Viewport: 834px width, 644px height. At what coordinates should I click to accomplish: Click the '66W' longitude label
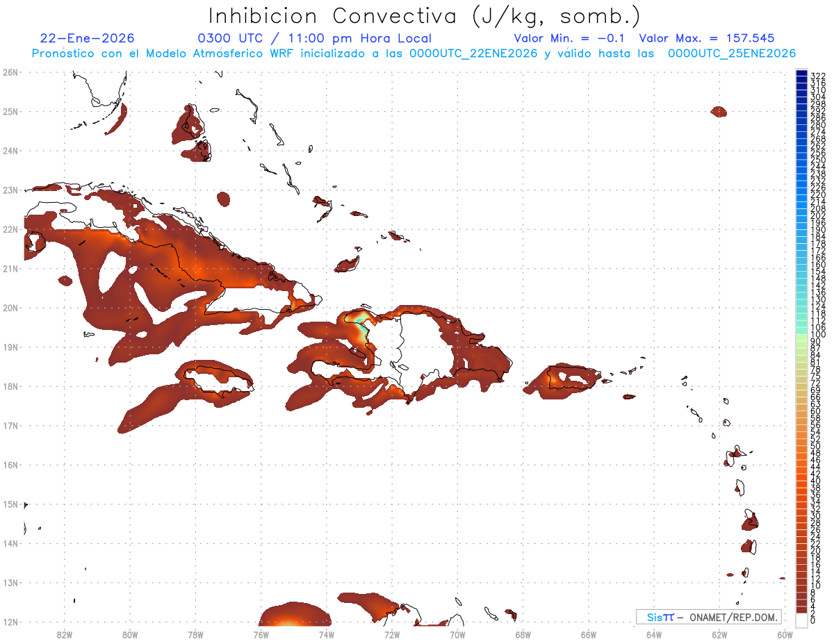pos(589,634)
